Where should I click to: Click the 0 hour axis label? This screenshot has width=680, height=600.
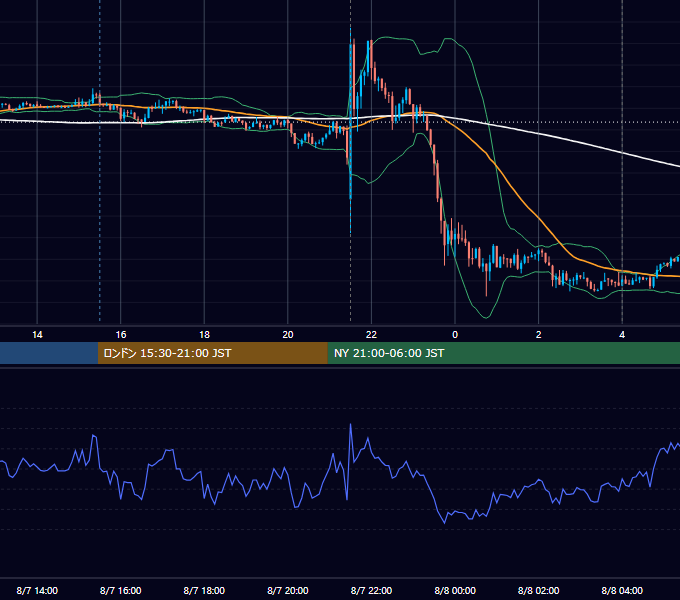[x=455, y=335]
